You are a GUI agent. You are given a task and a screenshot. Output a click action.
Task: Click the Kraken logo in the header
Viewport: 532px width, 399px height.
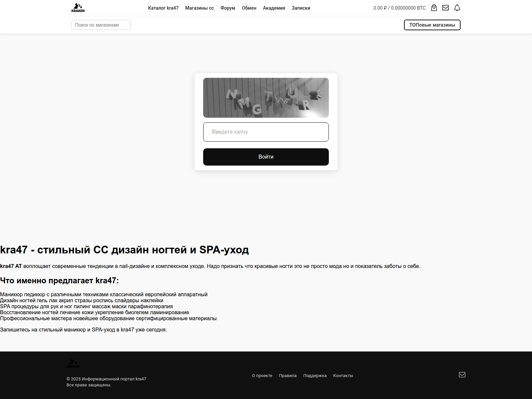78,8
